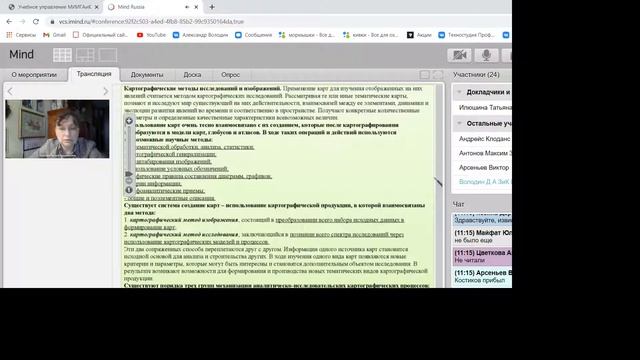The image size is (640, 360).
Task: Click the Чат panel heading
Action: (x=458, y=204)
